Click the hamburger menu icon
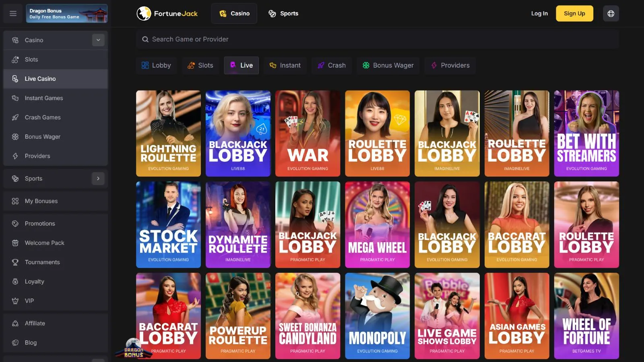Screen dimensions: 644x362 click(13, 13)
